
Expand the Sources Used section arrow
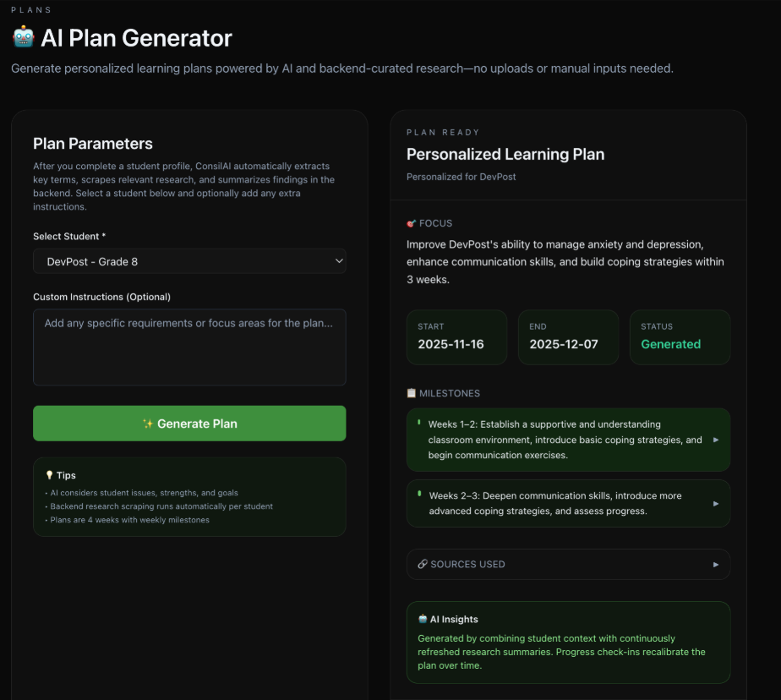716,564
